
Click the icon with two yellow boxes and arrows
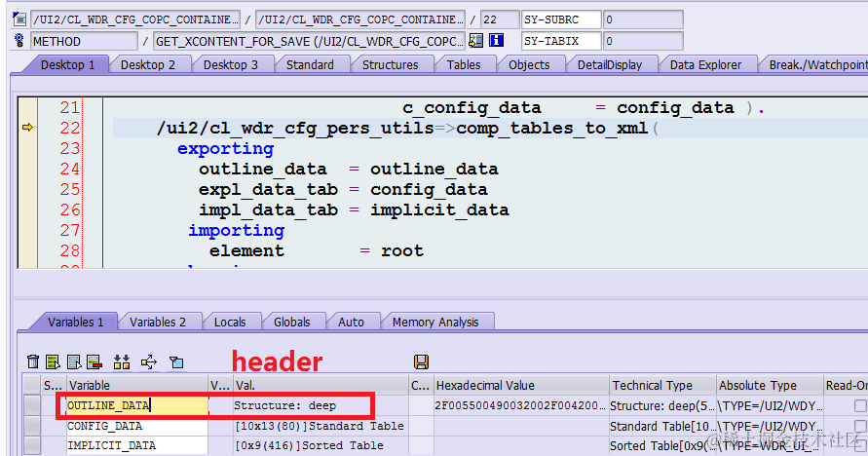point(122,361)
